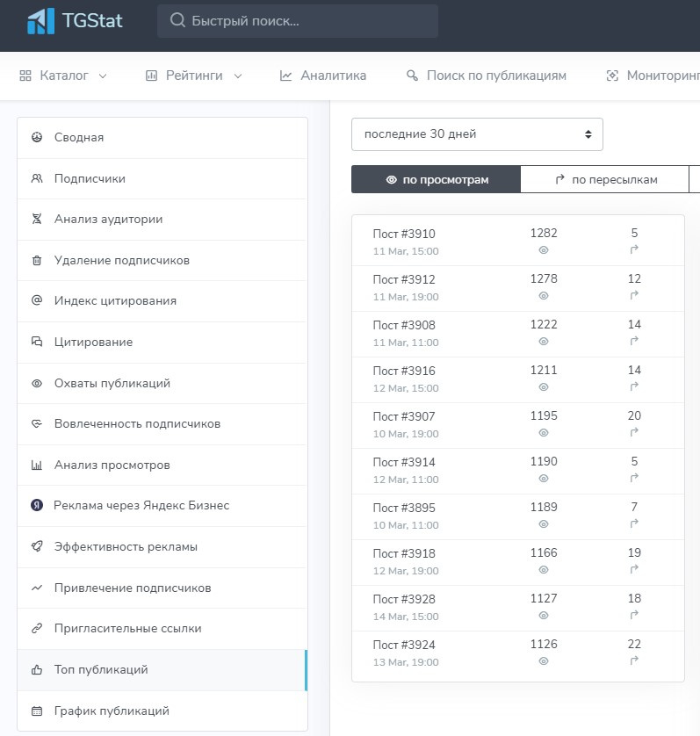
Task: Click the Анализ аудитории hourglass icon
Action: [37, 219]
